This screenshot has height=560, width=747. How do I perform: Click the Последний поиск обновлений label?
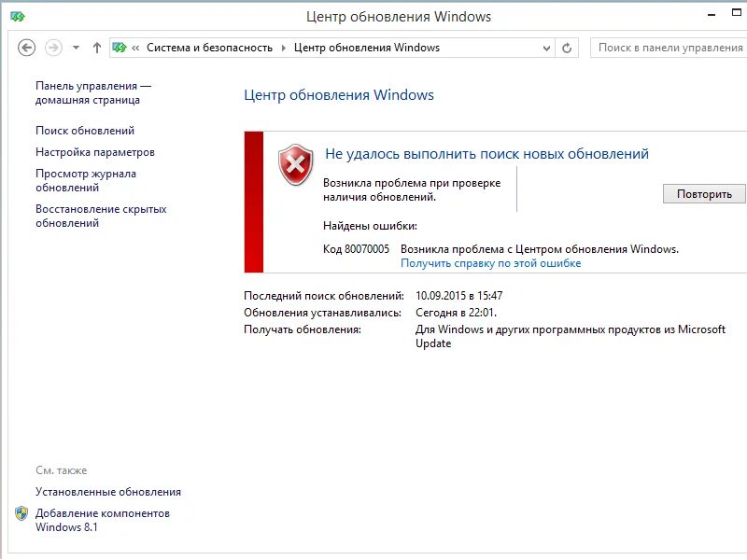tap(324, 296)
